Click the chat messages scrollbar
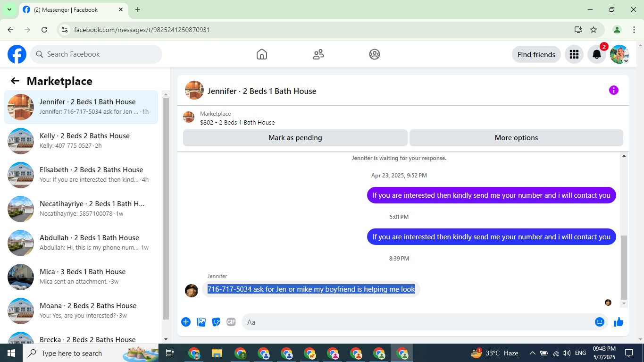 click(624, 267)
